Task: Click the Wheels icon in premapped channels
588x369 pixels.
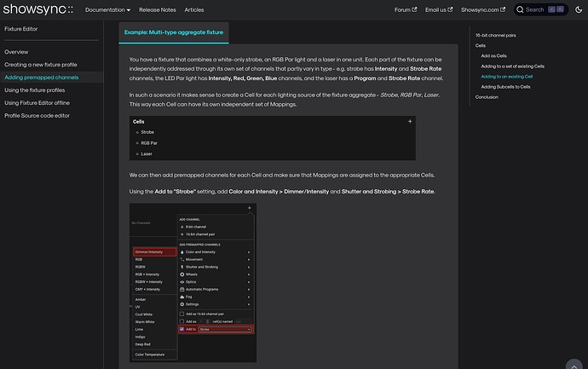Action: (182, 274)
